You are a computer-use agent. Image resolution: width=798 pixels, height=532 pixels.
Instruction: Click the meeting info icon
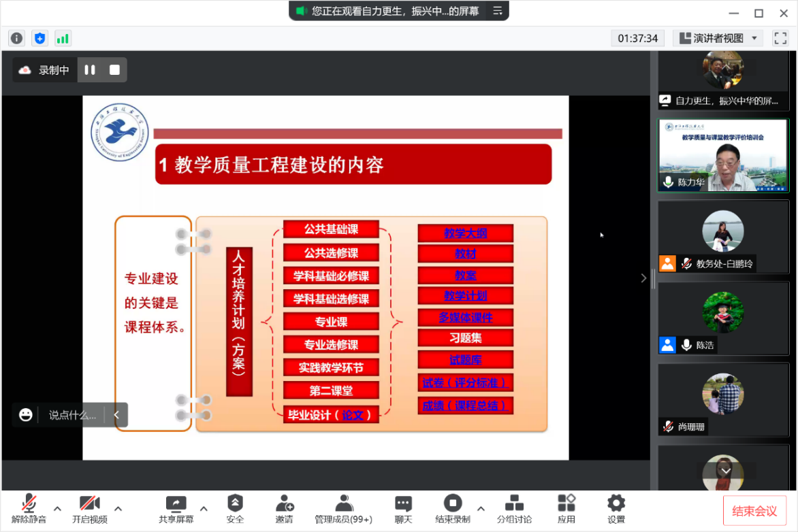coord(16,39)
